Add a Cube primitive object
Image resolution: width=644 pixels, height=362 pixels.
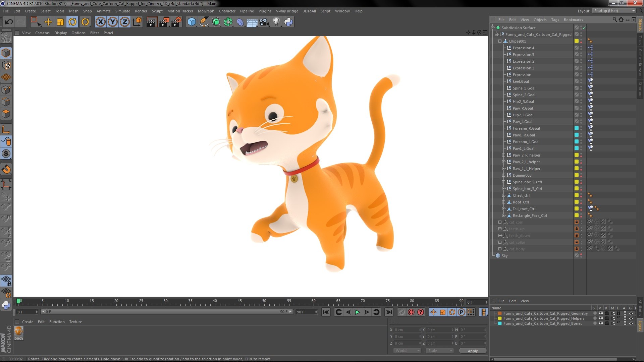point(192,22)
